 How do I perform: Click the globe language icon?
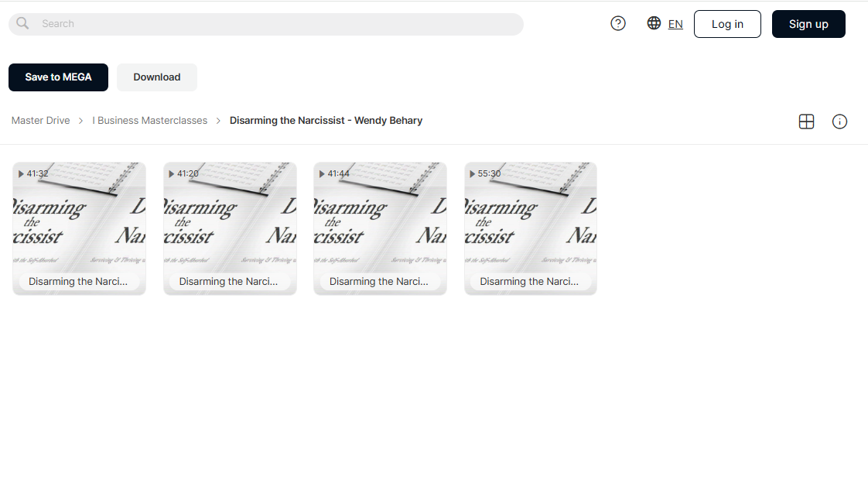pos(654,23)
